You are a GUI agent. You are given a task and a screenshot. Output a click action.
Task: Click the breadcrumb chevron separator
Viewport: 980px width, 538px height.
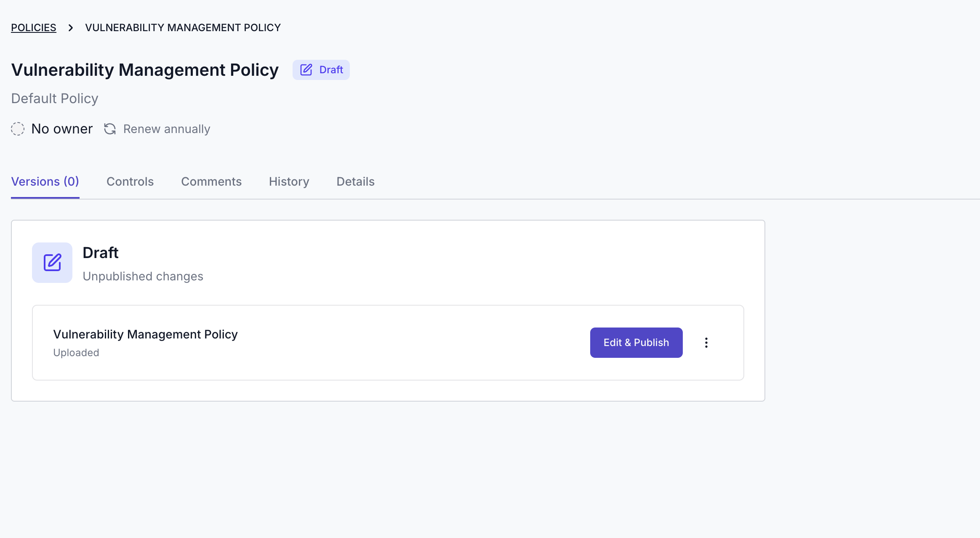71,28
